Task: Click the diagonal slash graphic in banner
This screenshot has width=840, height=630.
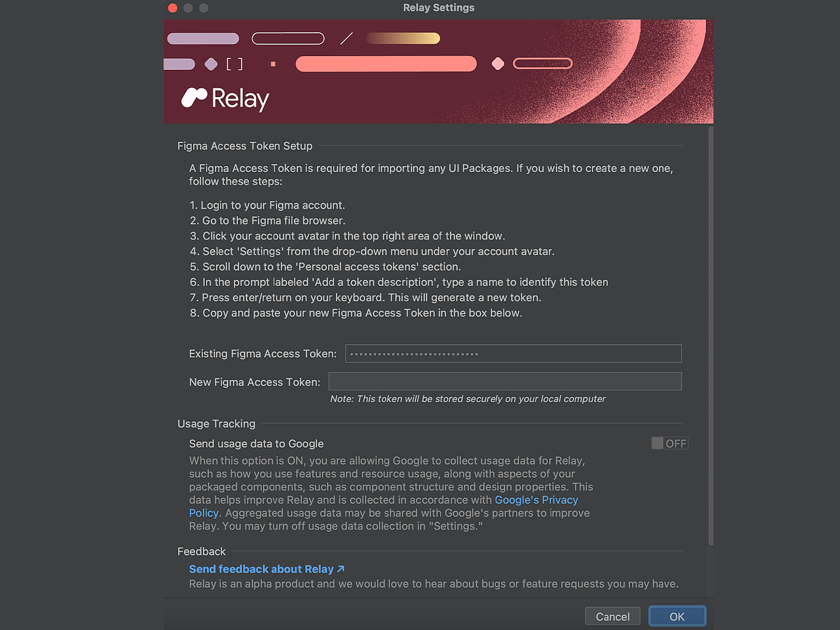Action: click(346, 38)
